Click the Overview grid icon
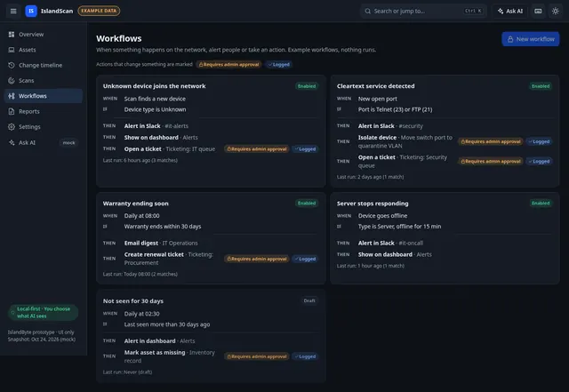The width and height of the screenshot is (569, 392). pyautogui.click(x=12, y=34)
